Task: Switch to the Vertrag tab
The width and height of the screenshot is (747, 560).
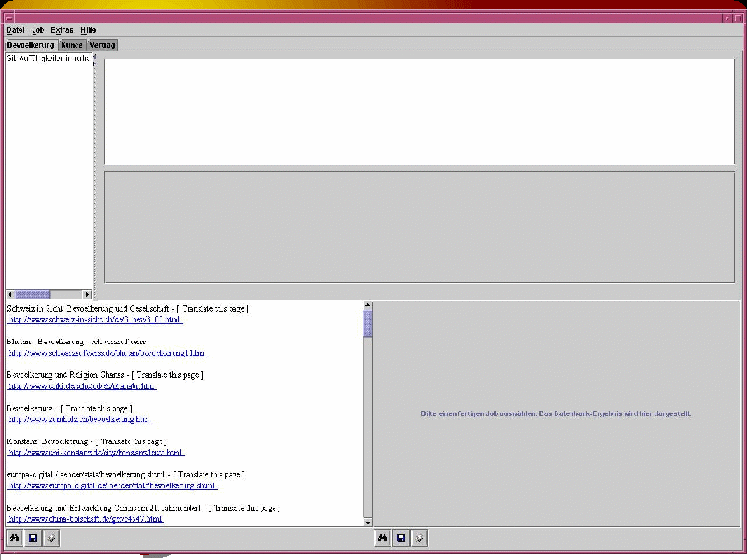Action: (102, 44)
